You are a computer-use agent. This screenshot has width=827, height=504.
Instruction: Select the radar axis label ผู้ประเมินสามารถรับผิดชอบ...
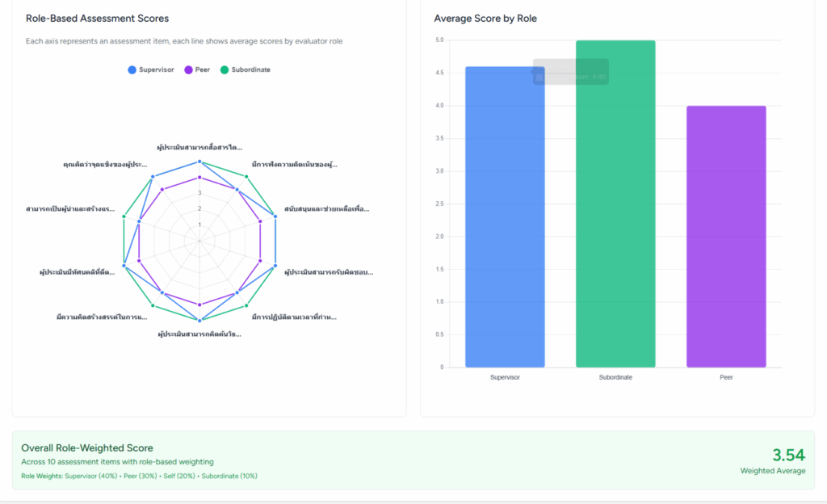coord(328,272)
